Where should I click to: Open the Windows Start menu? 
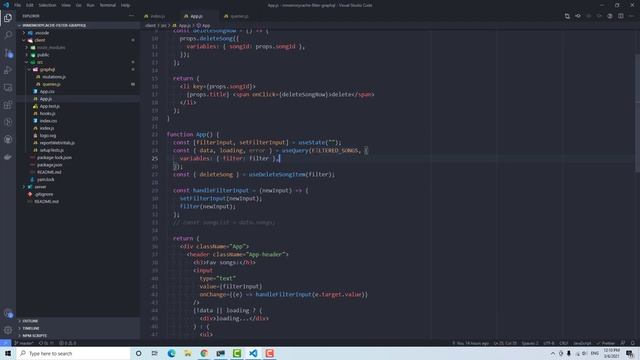pyautogui.click(x=8, y=353)
